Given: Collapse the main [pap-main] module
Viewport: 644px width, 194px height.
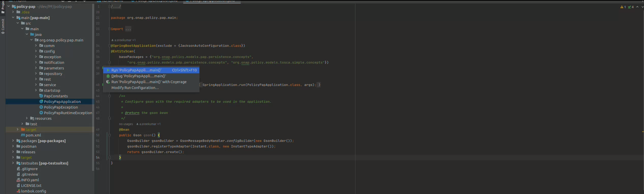Looking at the screenshot, I should tap(13, 18).
